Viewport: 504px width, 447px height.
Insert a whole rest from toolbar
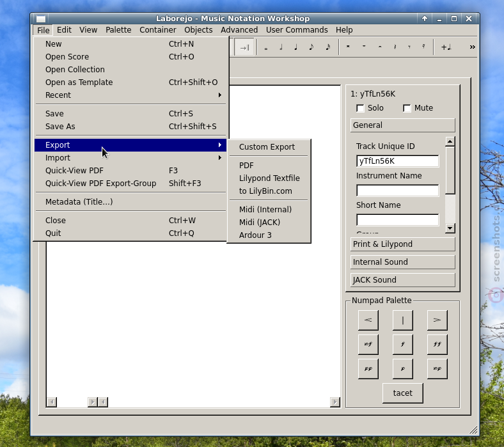[x=364, y=47]
